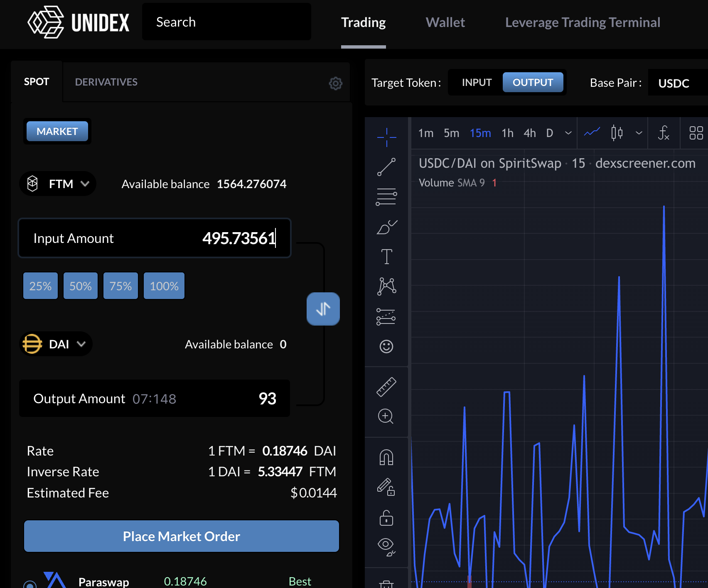
Task: Click the Output Amount field
Action: pyautogui.click(x=155, y=398)
